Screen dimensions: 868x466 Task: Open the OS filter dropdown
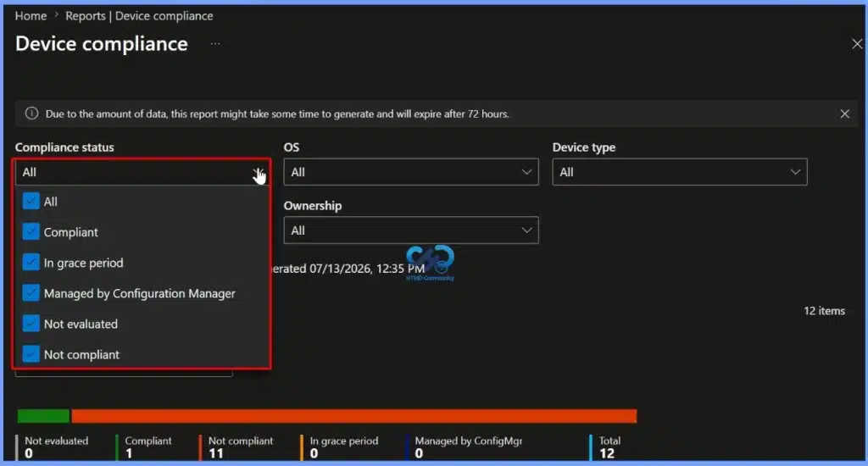pos(411,172)
